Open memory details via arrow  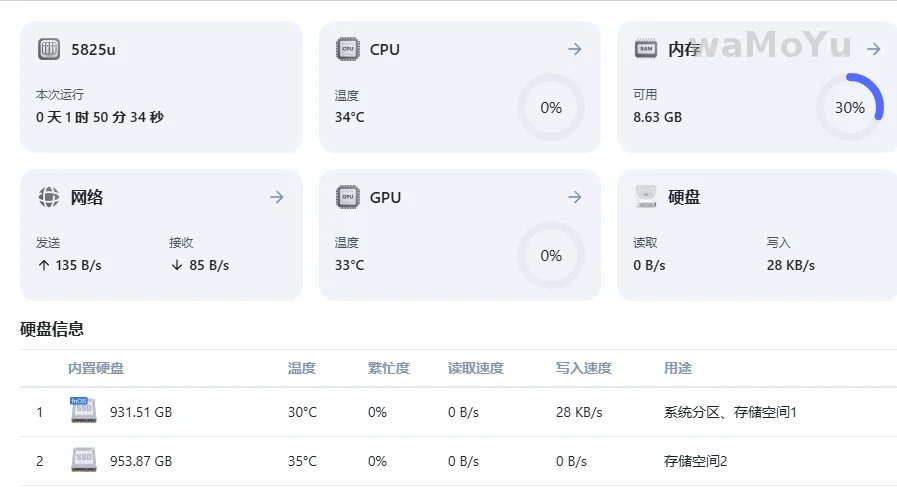(x=873, y=49)
